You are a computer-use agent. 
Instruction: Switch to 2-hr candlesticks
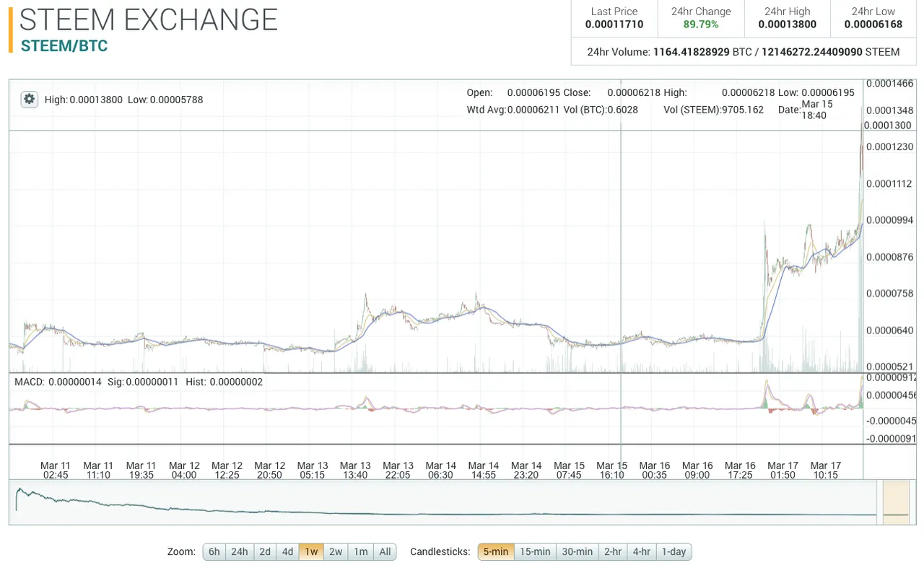pyautogui.click(x=613, y=552)
